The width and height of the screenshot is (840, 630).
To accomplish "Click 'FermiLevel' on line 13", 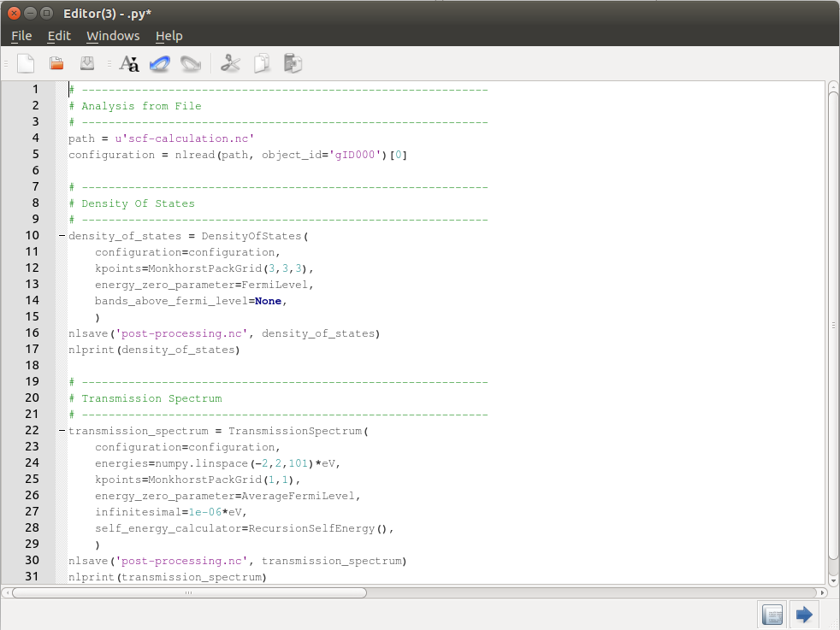I will click(275, 285).
